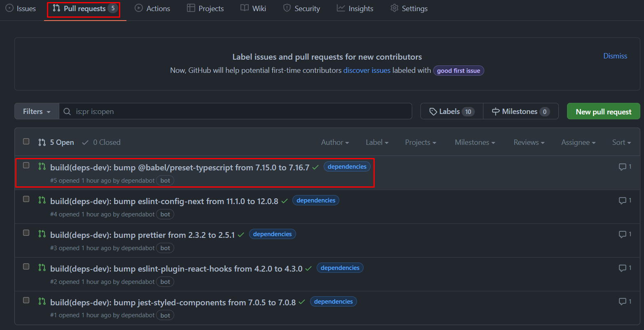Open comments on eslint-config-next PR

tap(625, 200)
